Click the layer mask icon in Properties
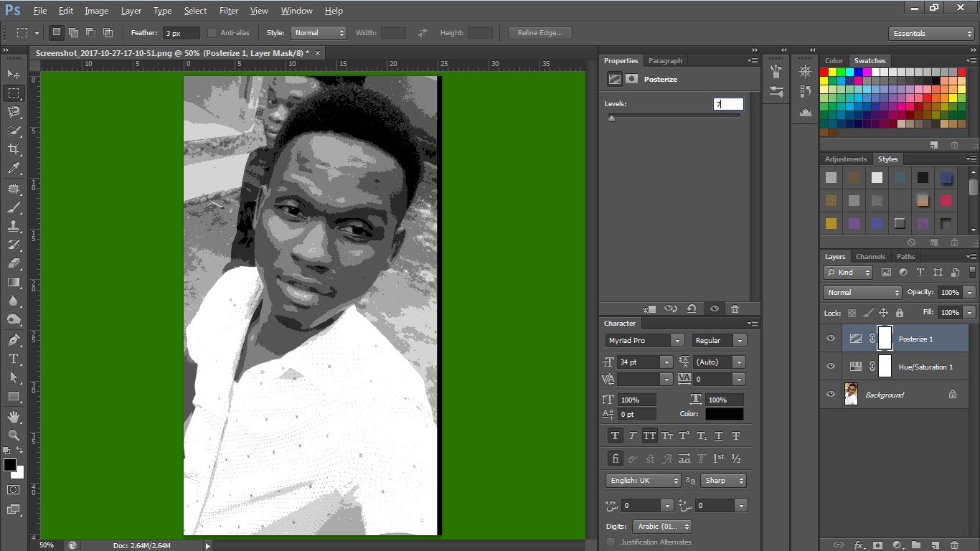The image size is (980, 551). pos(631,79)
